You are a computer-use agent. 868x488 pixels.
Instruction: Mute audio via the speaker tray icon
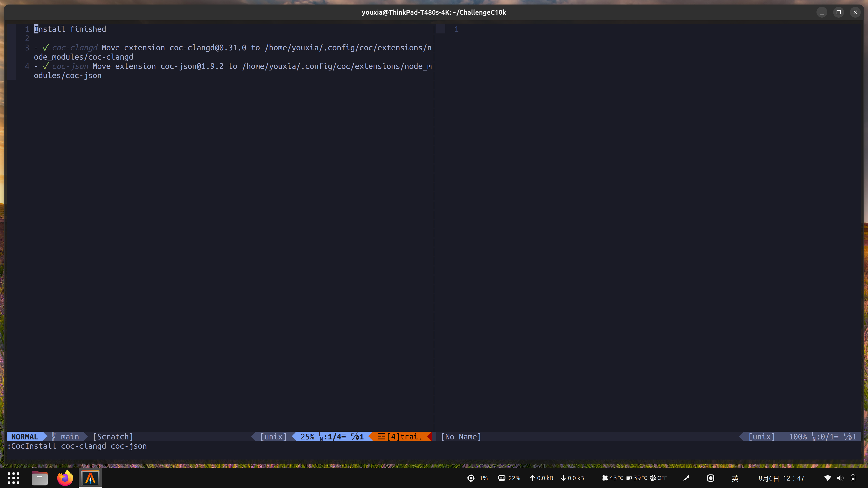[x=840, y=478]
